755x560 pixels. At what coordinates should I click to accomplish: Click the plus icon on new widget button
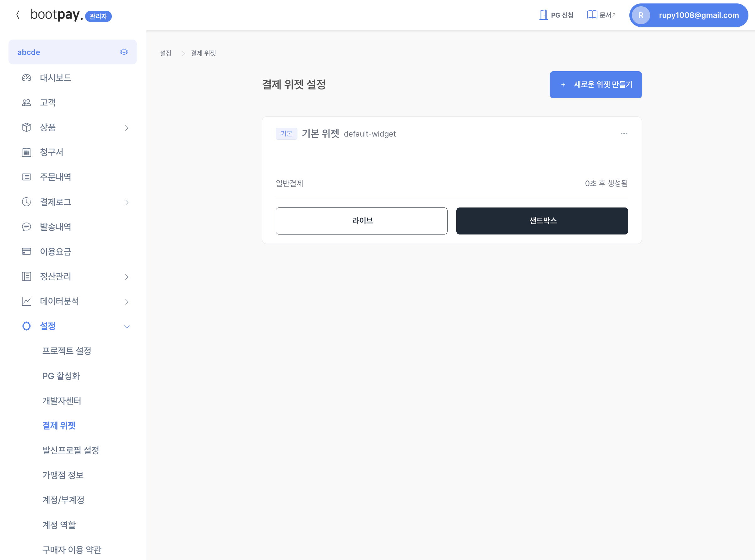563,85
